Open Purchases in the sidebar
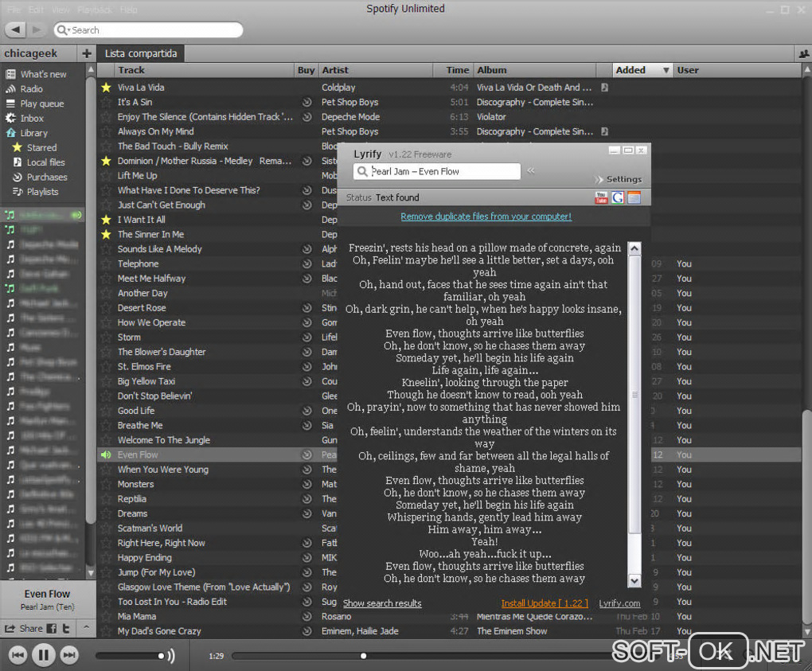812x671 pixels. (47, 177)
